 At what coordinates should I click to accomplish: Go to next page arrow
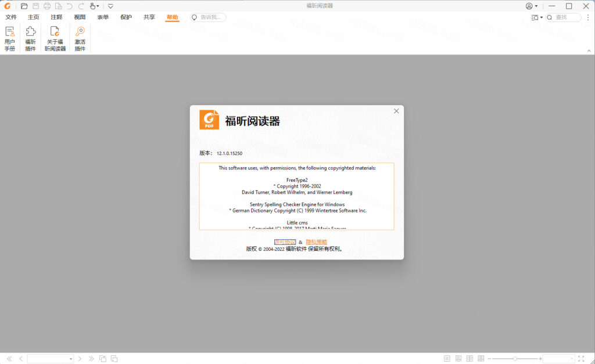tap(80, 359)
